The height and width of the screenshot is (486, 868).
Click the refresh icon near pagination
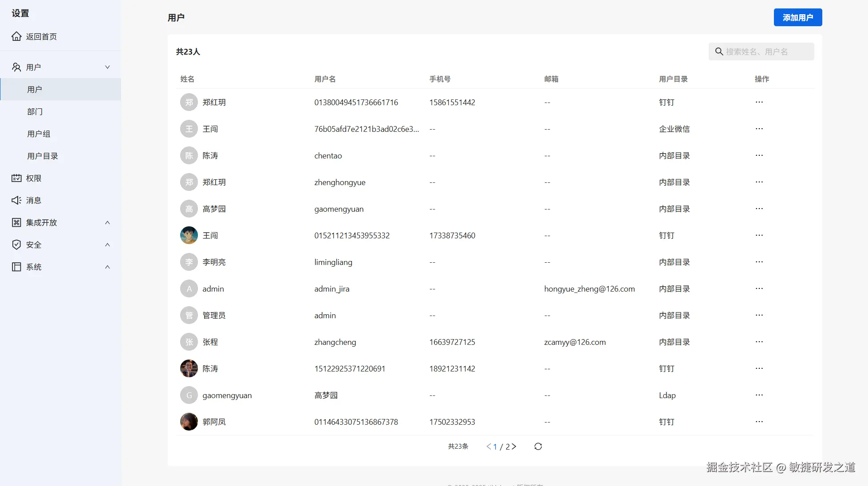(538, 446)
